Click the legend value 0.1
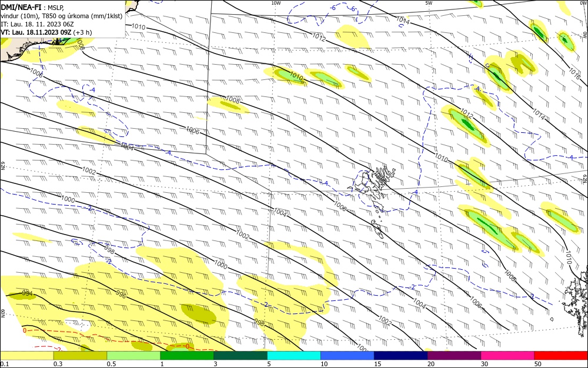This screenshot has height=368, width=588. [x=5, y=364]
